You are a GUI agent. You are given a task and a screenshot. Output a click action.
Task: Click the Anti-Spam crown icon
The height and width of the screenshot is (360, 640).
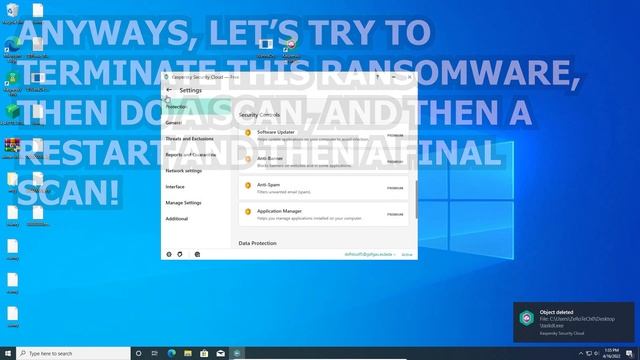[248, 185]
